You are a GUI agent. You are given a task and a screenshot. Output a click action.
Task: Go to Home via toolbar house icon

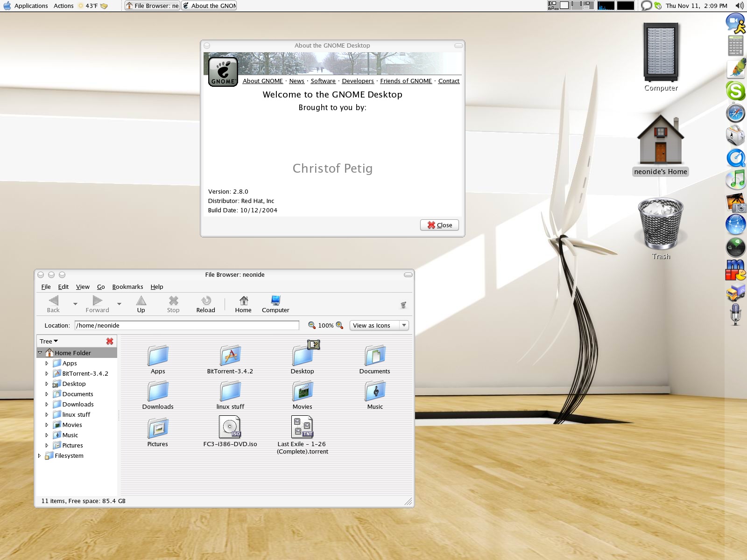[x=243, y=304]
